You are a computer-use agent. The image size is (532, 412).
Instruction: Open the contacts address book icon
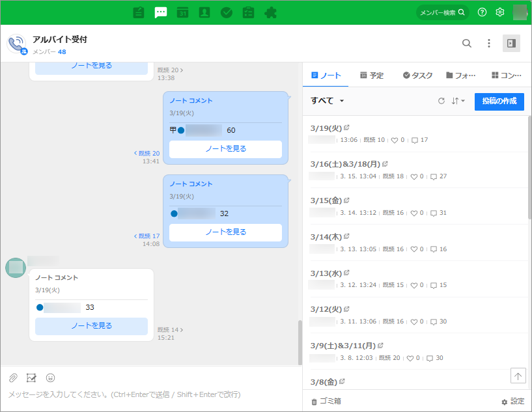(x=204, y=12)
